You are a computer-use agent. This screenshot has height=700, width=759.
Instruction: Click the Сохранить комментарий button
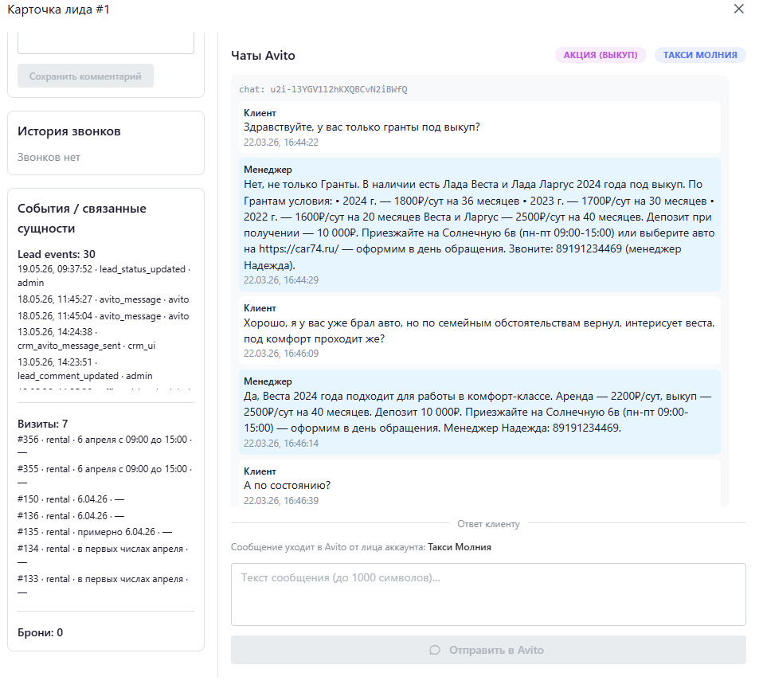pyautogui.click(x=86, y=76)
